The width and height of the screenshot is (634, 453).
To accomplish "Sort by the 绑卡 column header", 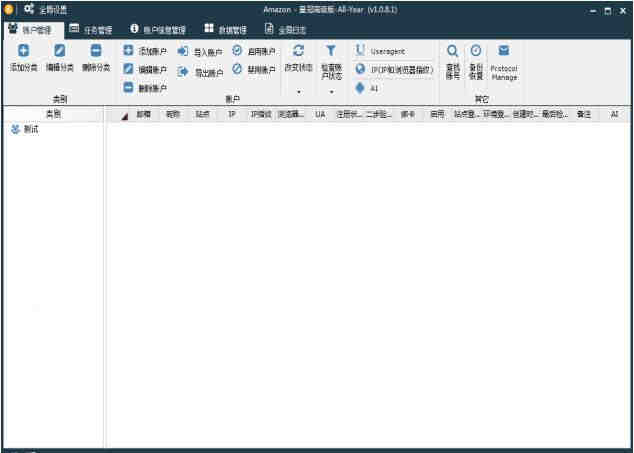I will coord(408,115).
